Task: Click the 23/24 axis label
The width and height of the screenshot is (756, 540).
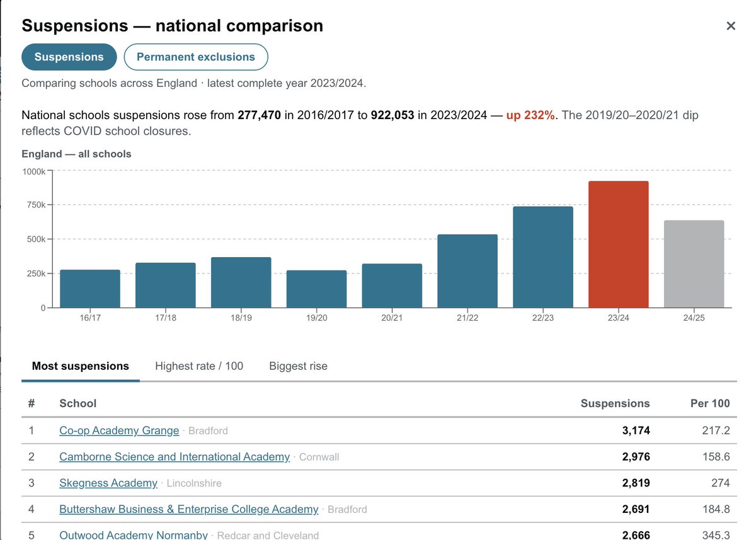Action: click(x=619, y=318)
